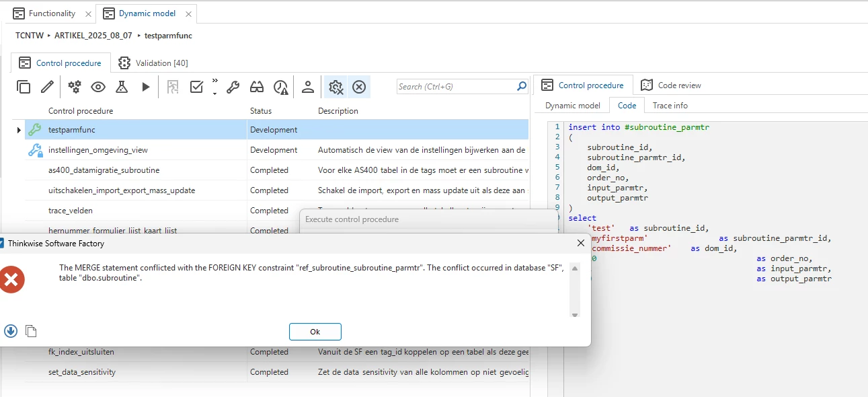Close the Dynamic model top tab

[189, 13]
